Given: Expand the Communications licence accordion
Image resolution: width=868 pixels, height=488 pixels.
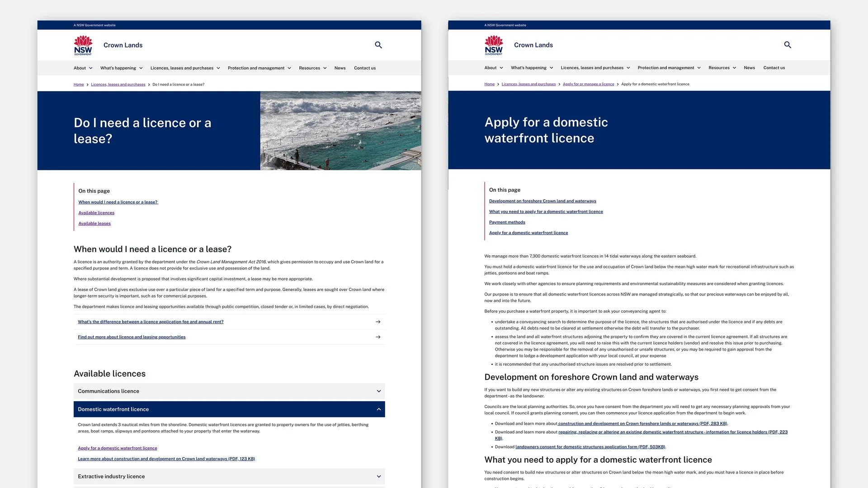Looking at the screenshot, I should tap(379, 391).
